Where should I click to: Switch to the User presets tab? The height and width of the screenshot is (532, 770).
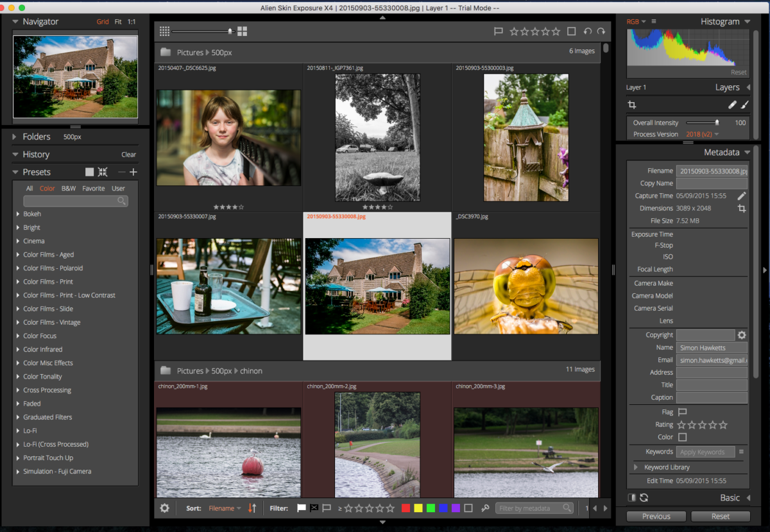(x=118, y=189)
